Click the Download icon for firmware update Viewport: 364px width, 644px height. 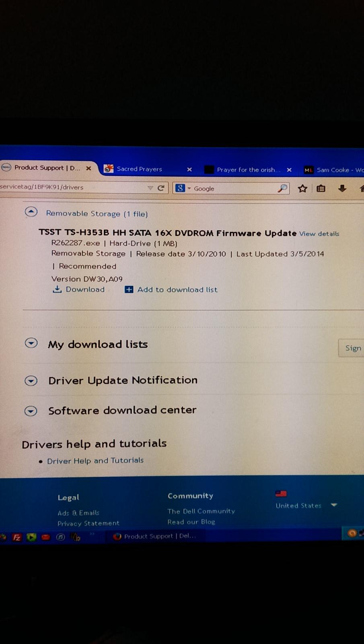(57, 289)
